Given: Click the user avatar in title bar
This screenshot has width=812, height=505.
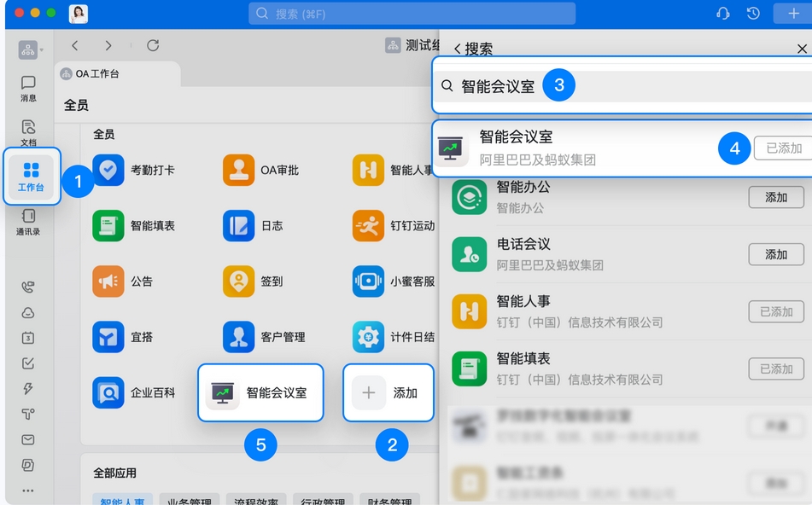Looking at the screenshot, I should 79,14.
